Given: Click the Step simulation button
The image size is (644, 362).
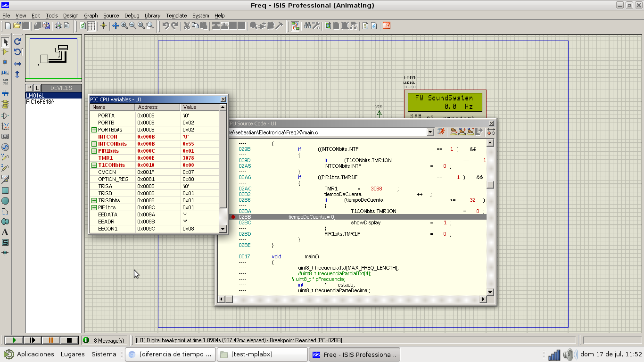Looking at the screenshot, I should (x=33, y=340).
